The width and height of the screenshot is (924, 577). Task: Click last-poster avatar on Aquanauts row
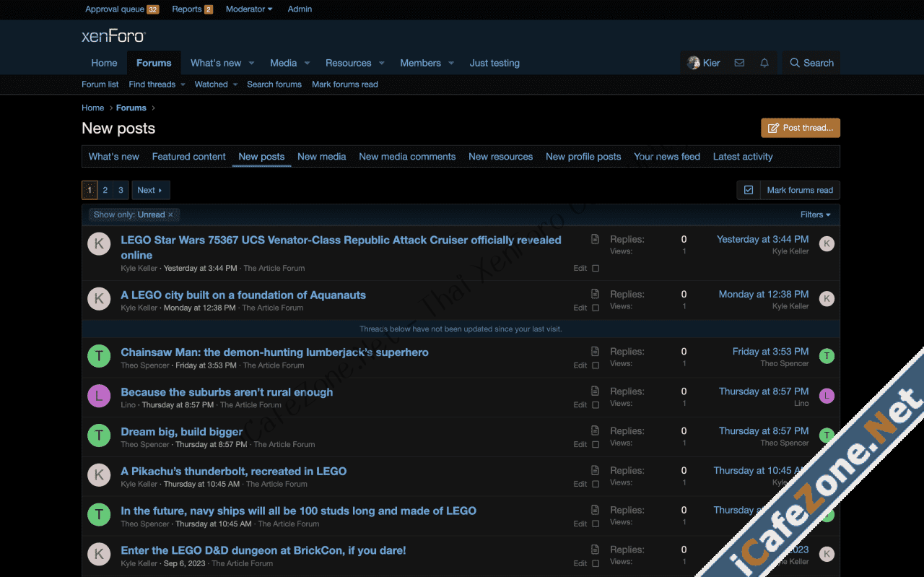coord(827,299)
